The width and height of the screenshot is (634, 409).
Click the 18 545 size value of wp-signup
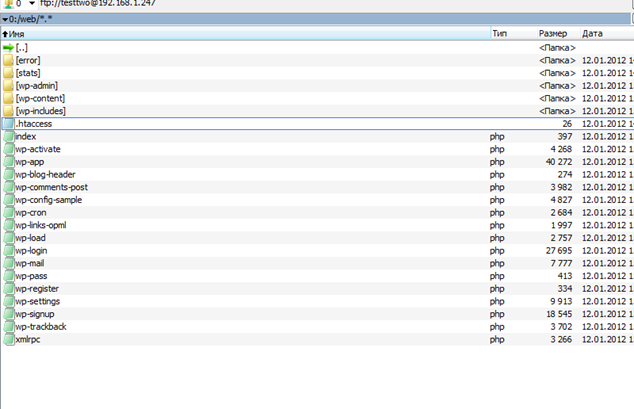pyautogui.click(x=559, y=314)
